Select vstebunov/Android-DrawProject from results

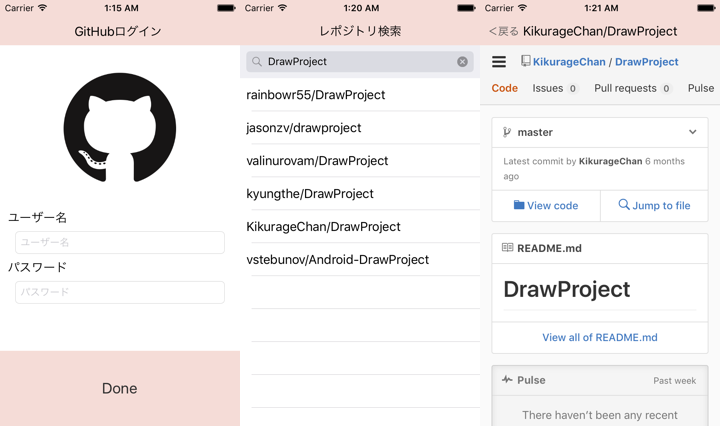click(x=360, y=260)
